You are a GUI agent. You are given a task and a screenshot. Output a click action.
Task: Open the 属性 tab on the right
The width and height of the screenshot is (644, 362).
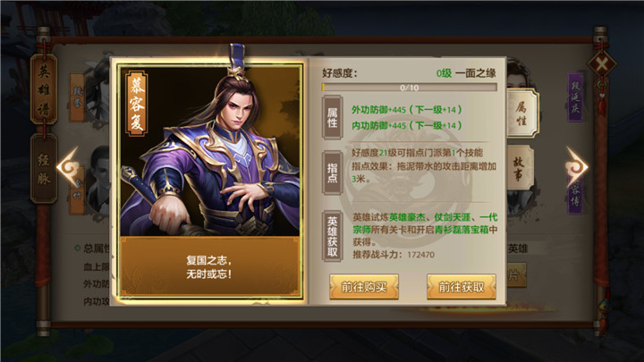click(x=521, y=114)
